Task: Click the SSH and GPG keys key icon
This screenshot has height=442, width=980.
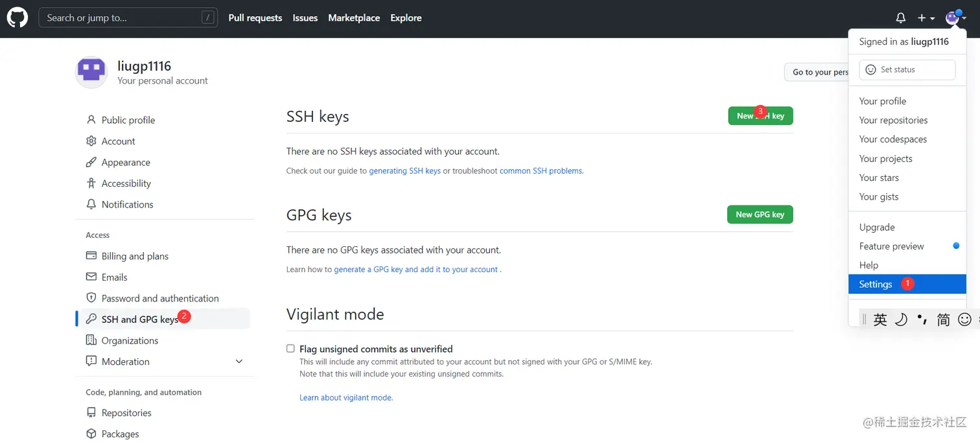Action: click(x=91, y=319)
